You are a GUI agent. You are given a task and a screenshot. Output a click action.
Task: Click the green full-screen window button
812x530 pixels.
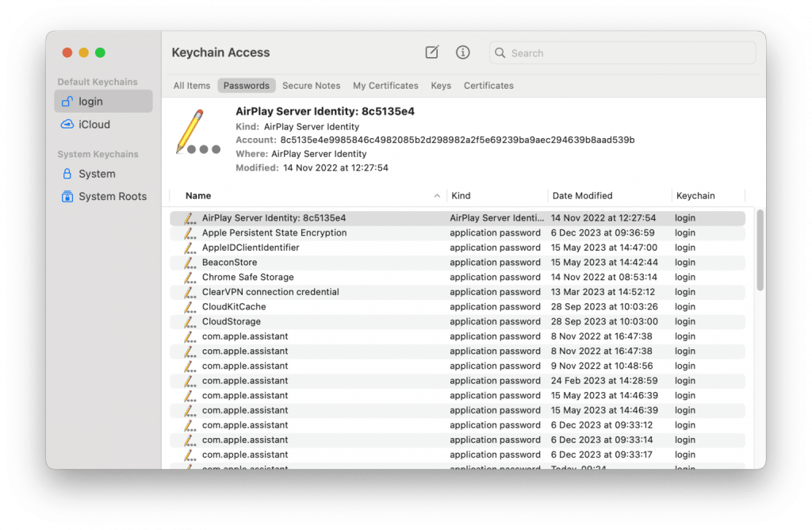[100, 52]
